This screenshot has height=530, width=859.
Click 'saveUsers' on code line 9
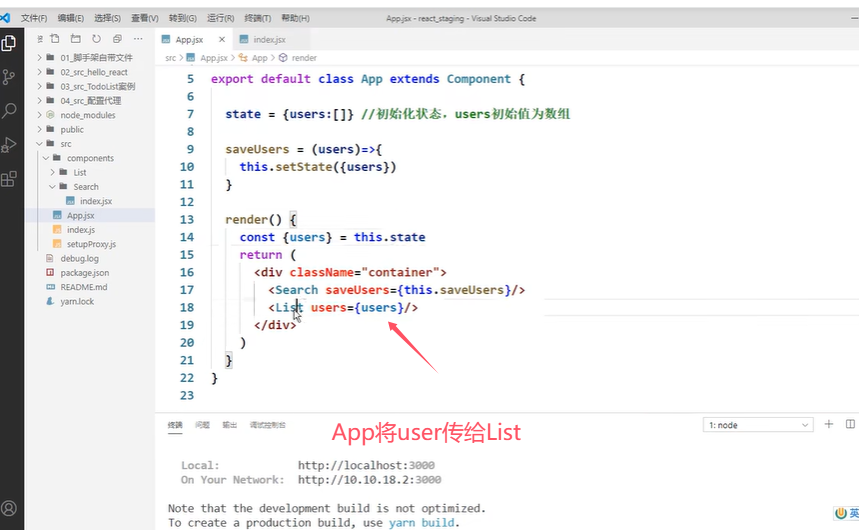[x=257, y=149]
